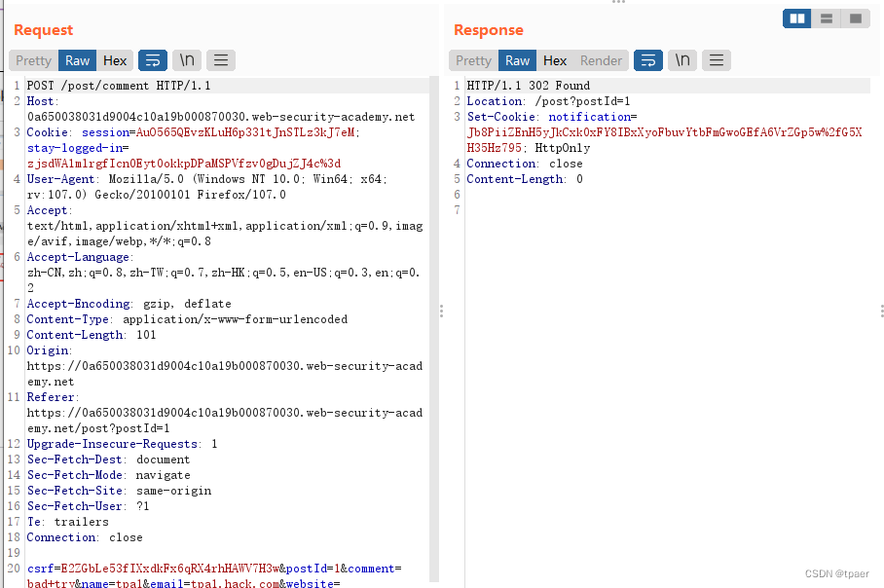Switch Response view to Pretty tab
Viewport: 884px width, 588px height.
coord(473,60)
